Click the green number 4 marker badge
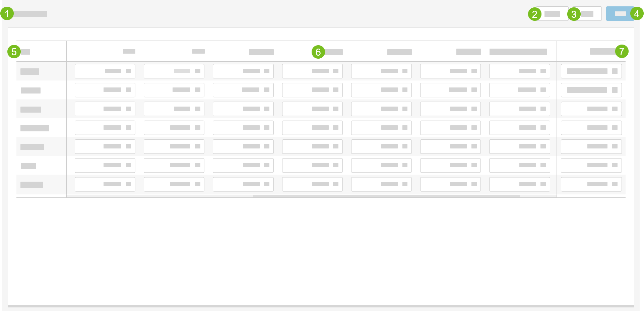Screen dimensions: 644x311 click(x=636, y=14)
